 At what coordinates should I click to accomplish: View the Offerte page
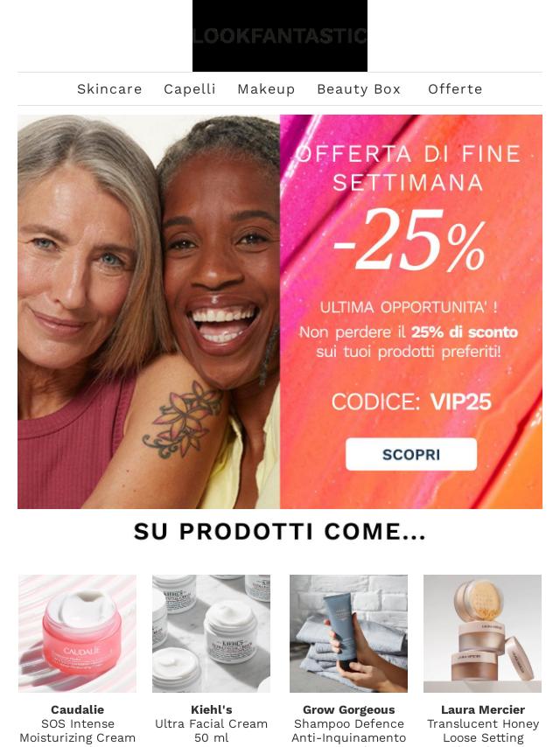(x=455, y=89)
